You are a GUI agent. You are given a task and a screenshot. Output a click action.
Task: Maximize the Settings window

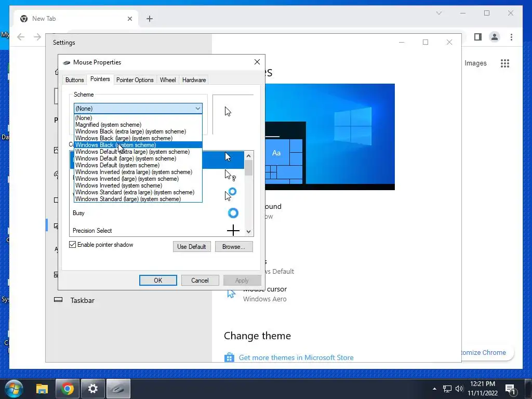point(425,42)
